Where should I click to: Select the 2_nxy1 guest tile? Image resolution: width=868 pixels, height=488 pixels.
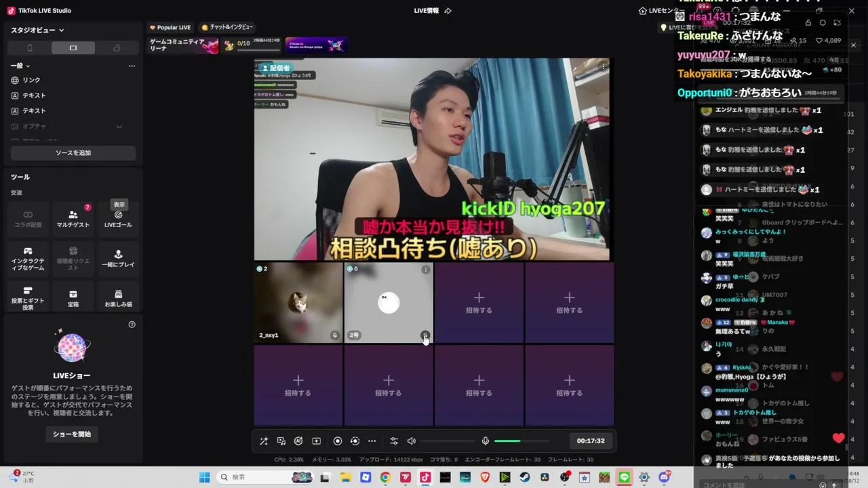click(x=298, y=303)
